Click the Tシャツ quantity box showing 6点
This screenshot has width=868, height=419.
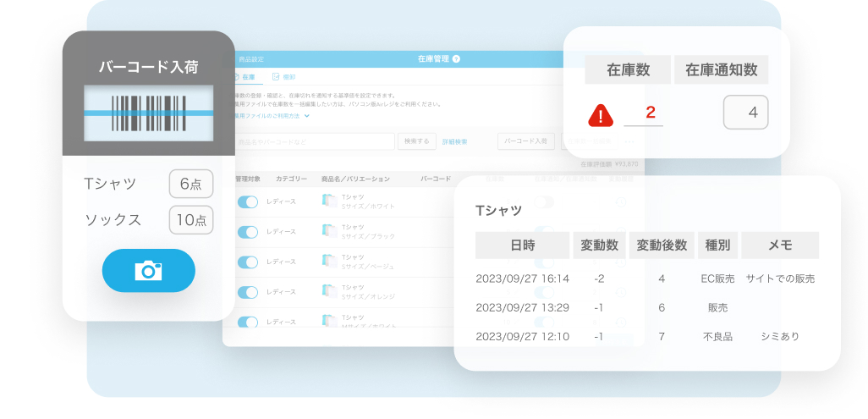[x=190, y=184]
